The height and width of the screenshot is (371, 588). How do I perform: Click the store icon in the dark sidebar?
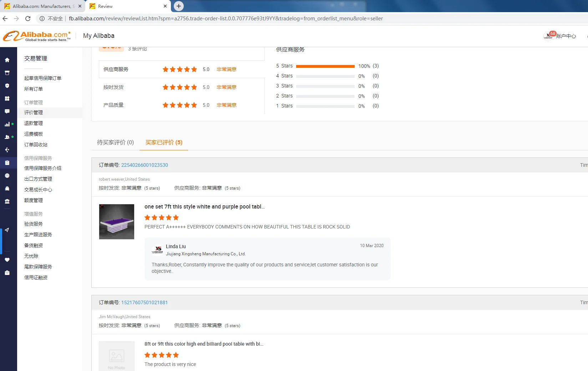pos(7,73)
